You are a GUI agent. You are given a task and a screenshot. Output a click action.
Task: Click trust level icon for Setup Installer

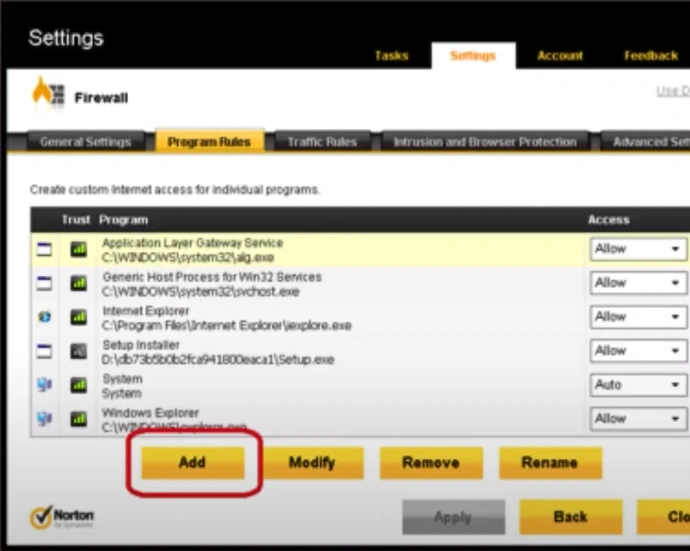(79, 351)
